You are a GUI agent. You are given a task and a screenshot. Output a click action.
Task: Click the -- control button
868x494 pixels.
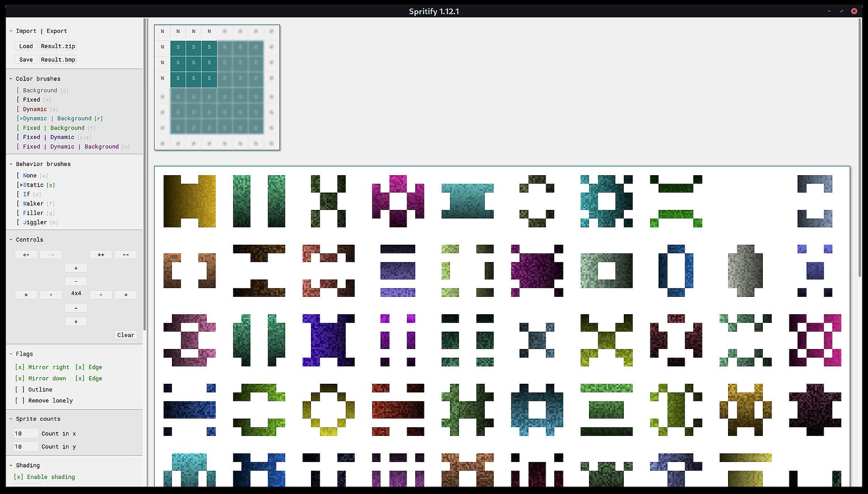point(126,255)
